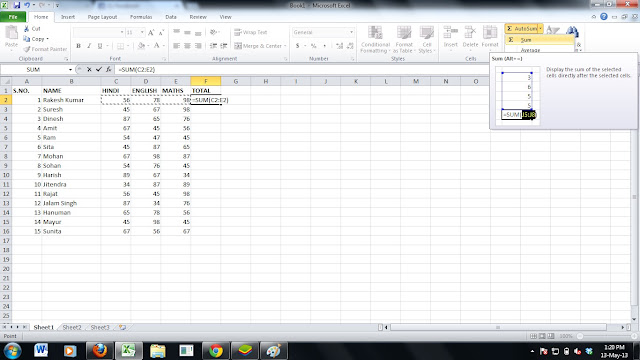Click the Insert Function fx icon
640x360 pixels.
[109, 69]
